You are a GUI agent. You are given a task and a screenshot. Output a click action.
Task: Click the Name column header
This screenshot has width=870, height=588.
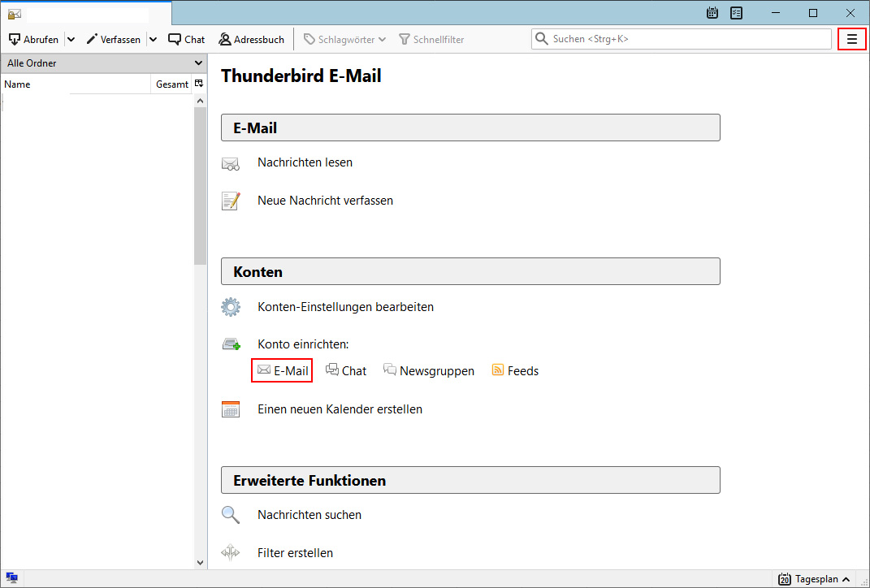pos(76,84)
